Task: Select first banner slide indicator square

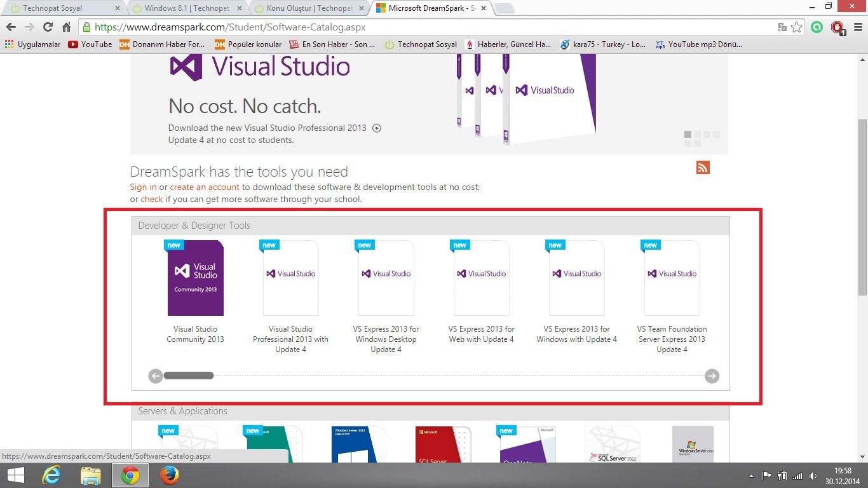Action: point(688,135)
